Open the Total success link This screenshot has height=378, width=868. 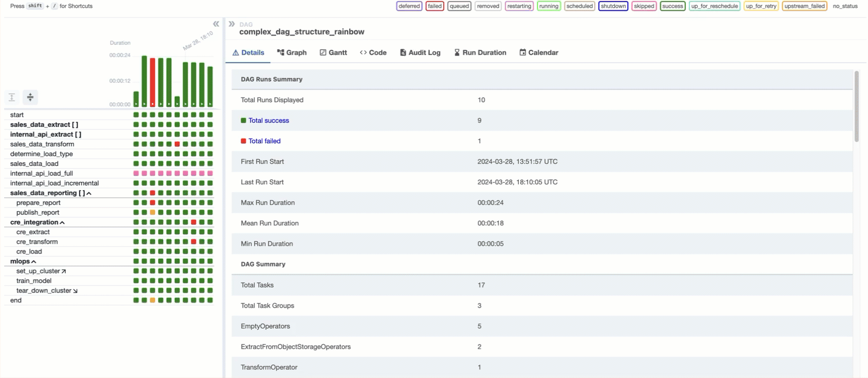269,121
